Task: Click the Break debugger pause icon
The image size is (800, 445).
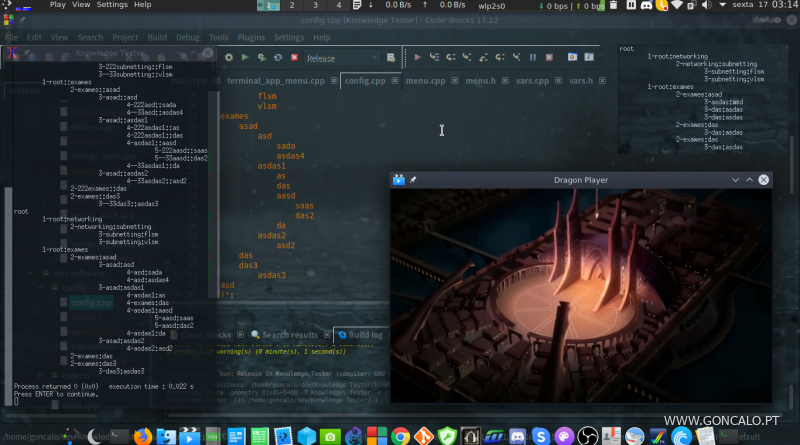Action: tap(532, 58)
